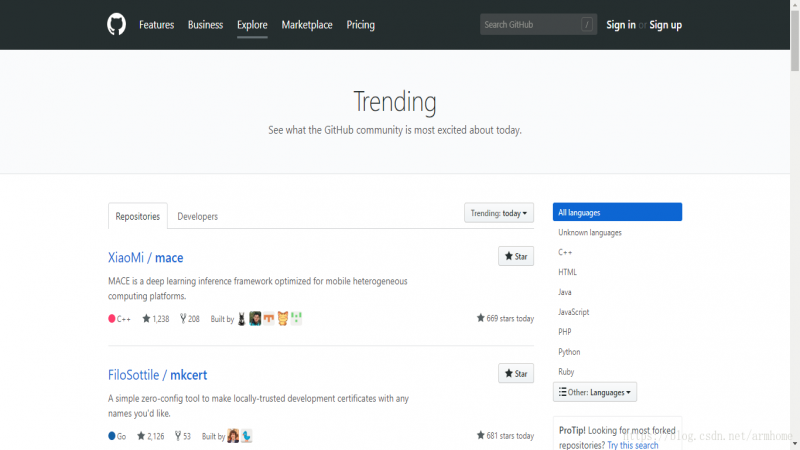Click the star count icon for XiaoMi/mace
This screenshot has width=800, height=450.
pyautogui.click(x=146, y=319)
